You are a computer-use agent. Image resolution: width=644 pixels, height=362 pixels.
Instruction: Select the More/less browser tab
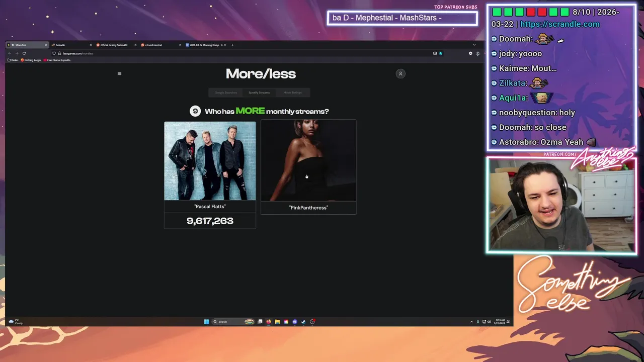click(27, 45)
